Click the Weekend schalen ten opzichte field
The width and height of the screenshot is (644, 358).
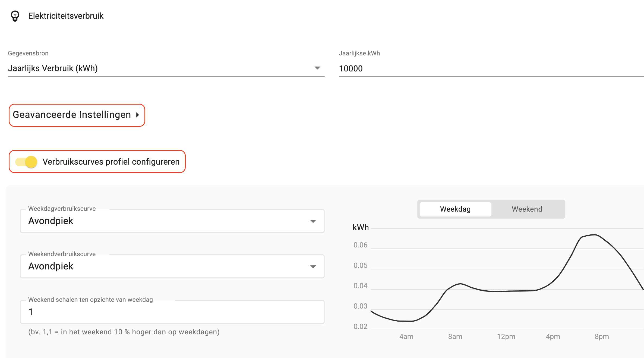(172, 312)
